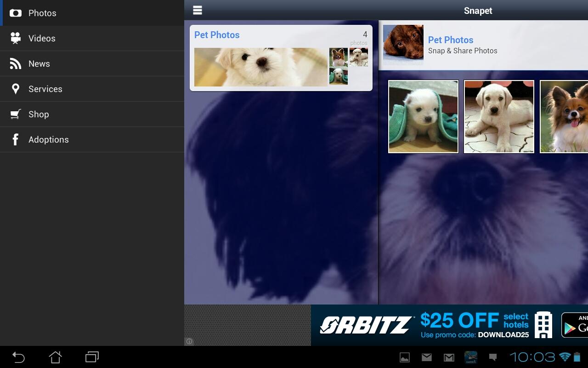Tap the Facebook icon beside Adoptions
The height and width of the screenshot is (368, 588).
click(x=16, y=139)
